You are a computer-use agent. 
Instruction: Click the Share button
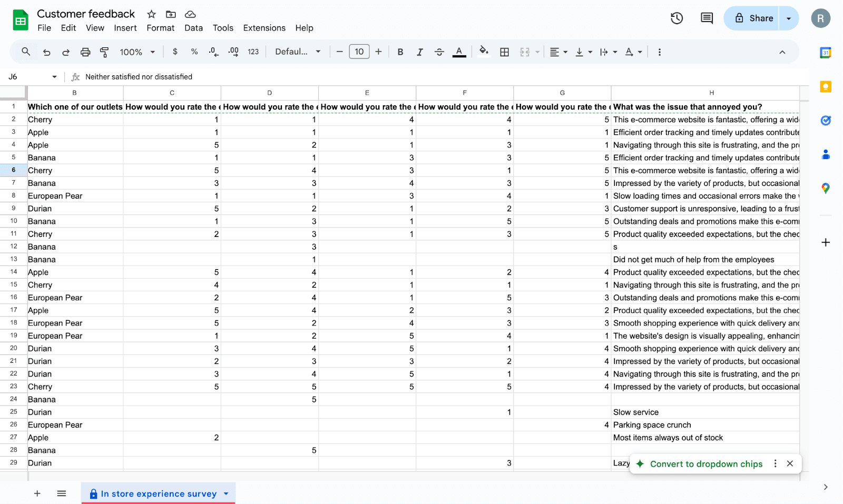point(753,18)
